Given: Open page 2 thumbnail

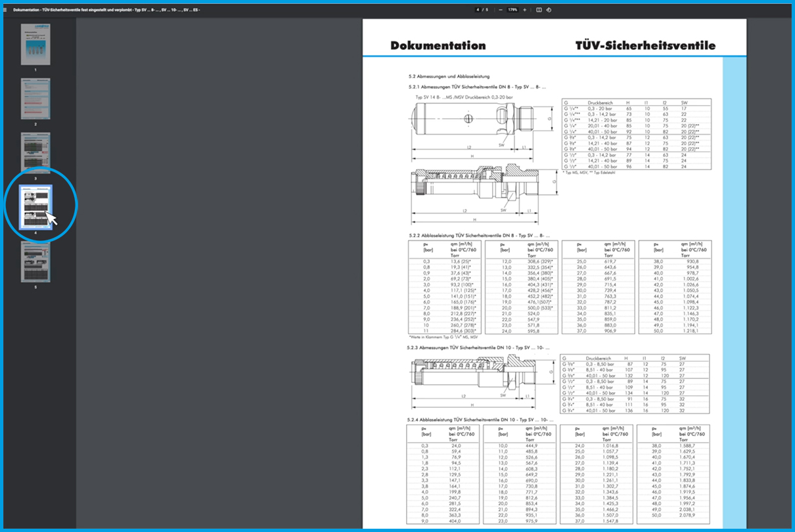Looking at the screenshot, I should (35, 99).
